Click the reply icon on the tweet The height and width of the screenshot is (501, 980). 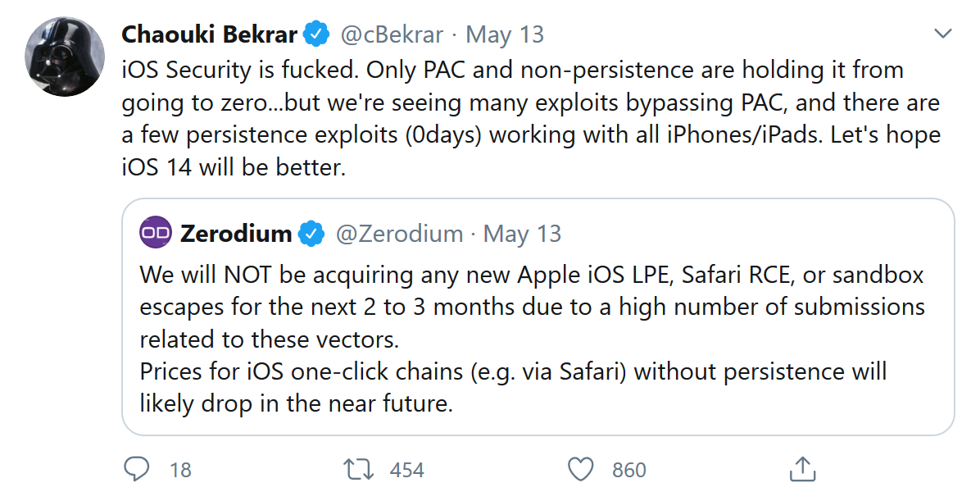[138, 469]
